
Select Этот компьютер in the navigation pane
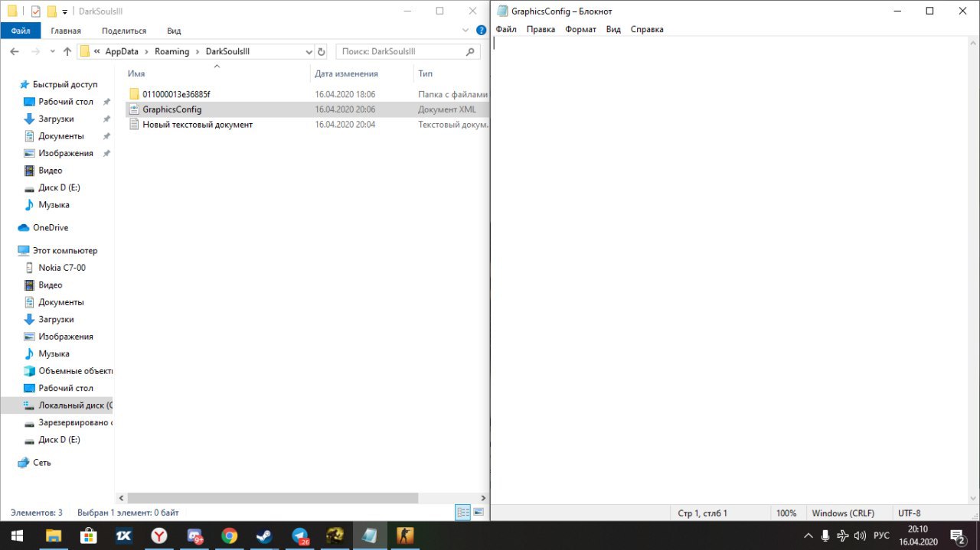(x=65, y=251)
